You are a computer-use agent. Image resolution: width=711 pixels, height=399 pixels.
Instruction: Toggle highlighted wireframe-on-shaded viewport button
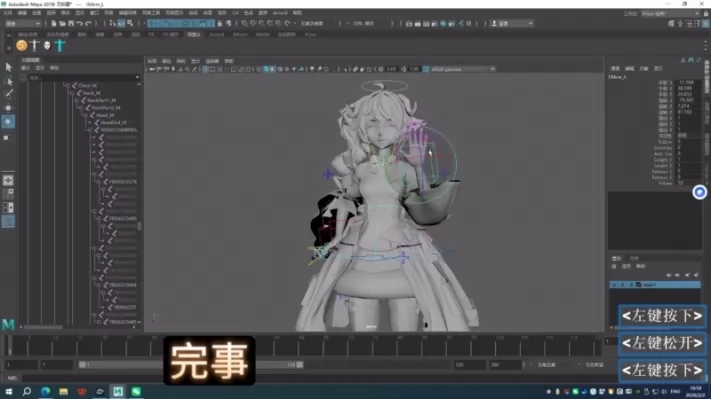272,69
